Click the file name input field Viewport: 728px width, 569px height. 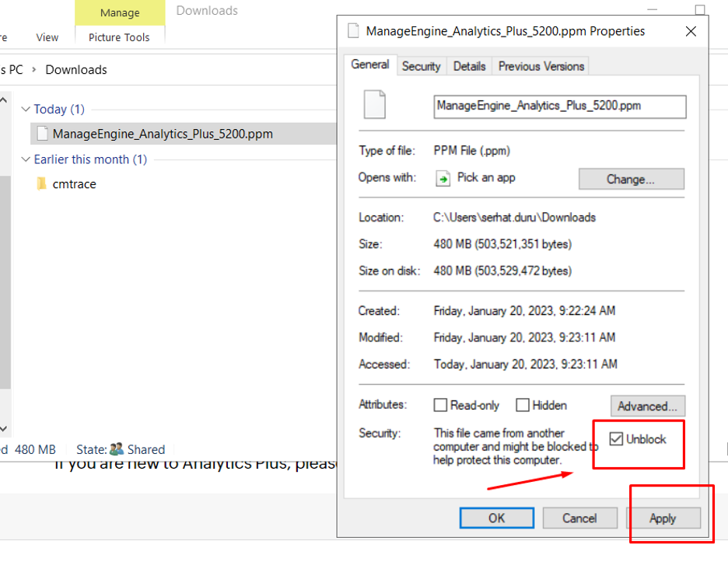point(560,106)
